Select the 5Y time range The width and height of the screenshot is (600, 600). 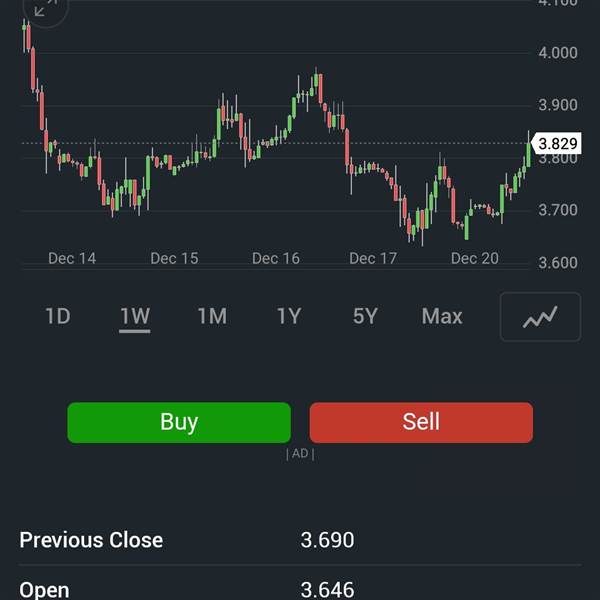365,316
